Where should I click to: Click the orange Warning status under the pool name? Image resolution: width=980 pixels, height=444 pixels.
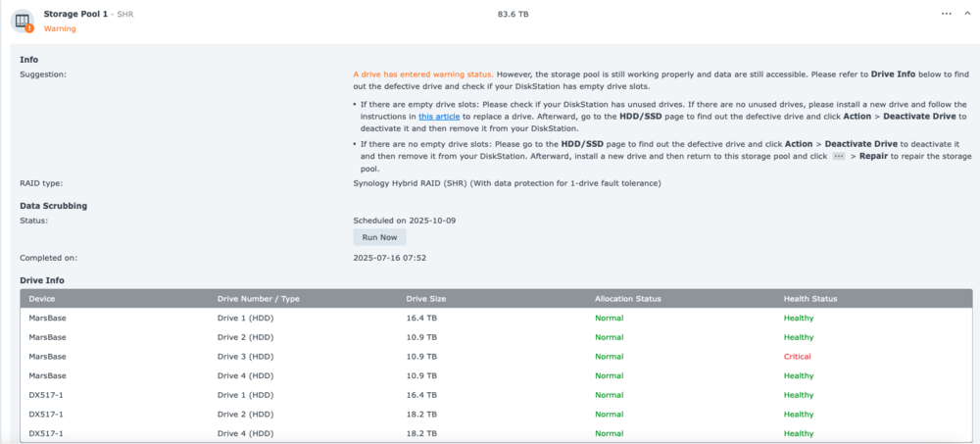(x=60, y=28)
